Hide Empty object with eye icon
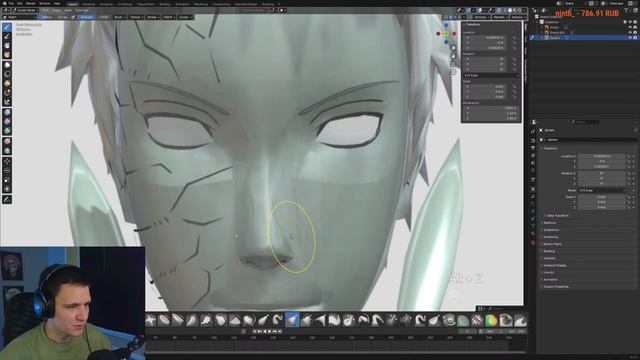 (x=630, y=27)
